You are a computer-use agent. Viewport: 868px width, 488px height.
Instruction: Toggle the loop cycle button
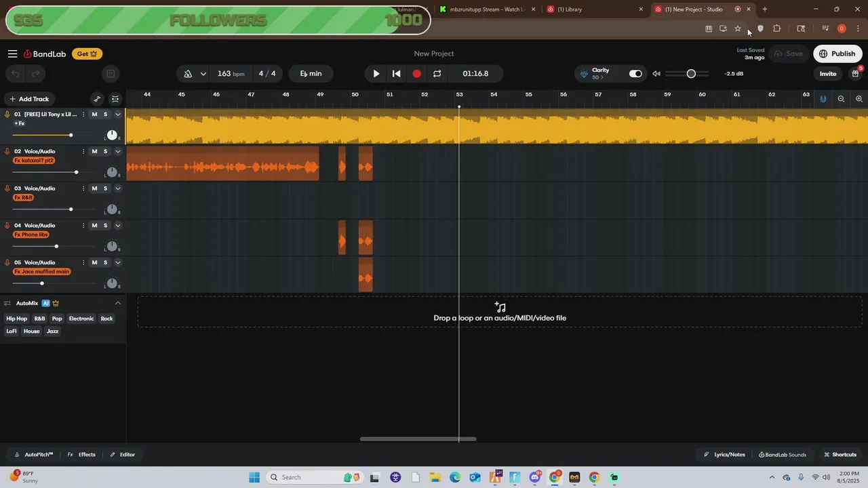(437, 74)
